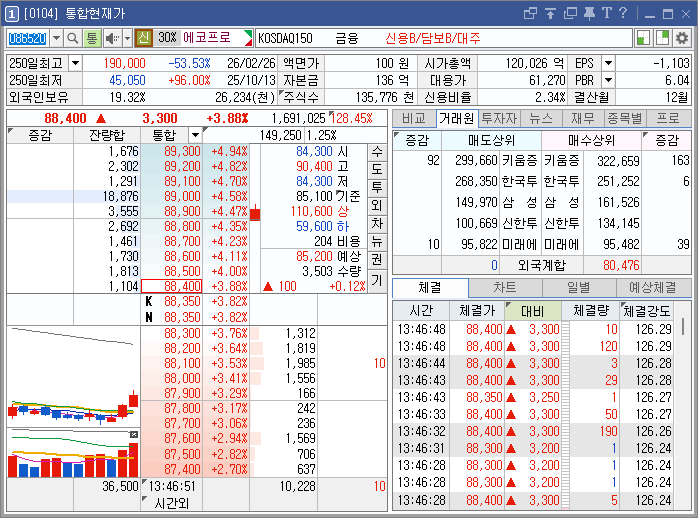Click the 외국계합 row label
Image resolution: width=698 pixels, height=518 pixels.
(x=541, y=265)
